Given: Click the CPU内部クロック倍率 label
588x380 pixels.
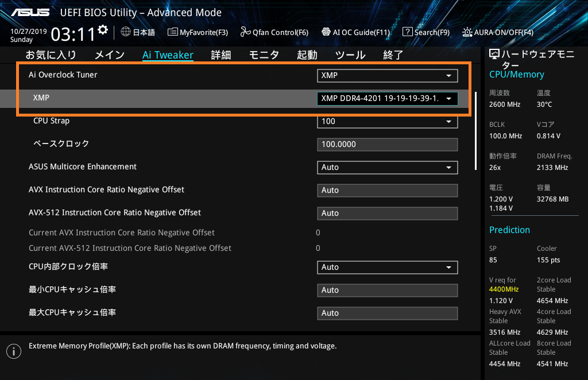Looking at the screenshot, I should [x=68, y=266].
